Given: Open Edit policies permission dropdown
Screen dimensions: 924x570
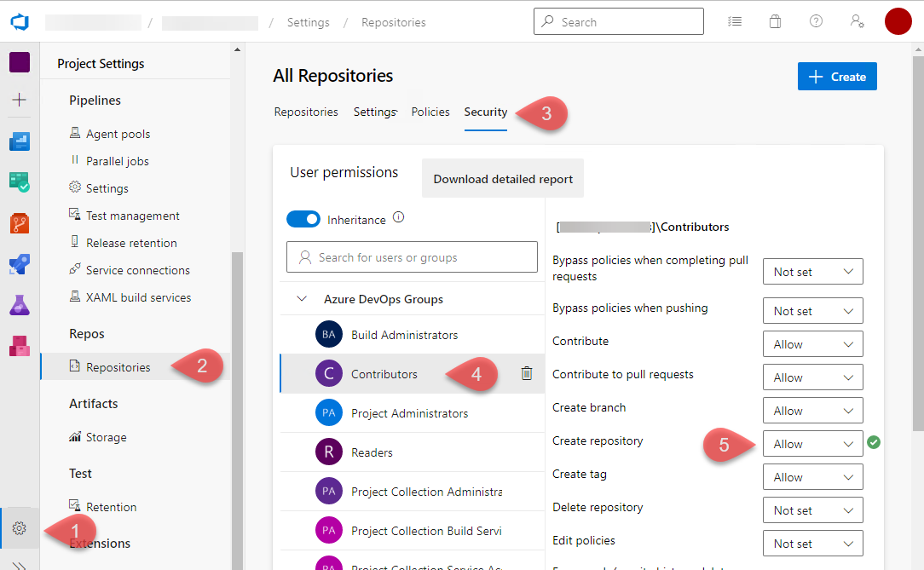Looking at the screenshot, I should pyautogui.click(x=812, y=544).
